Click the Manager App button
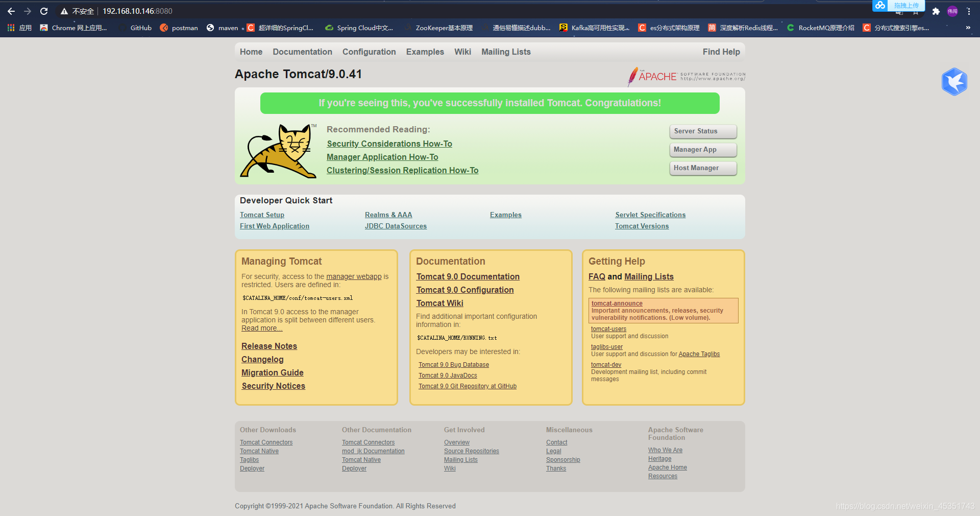The image size is (980, 516). coord(703,150)
